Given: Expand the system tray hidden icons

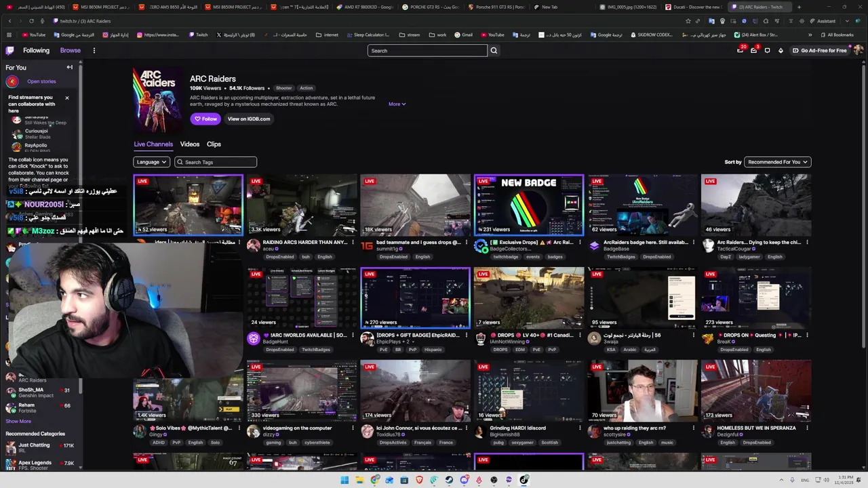Looking at the screenshot, I should 782,480.
